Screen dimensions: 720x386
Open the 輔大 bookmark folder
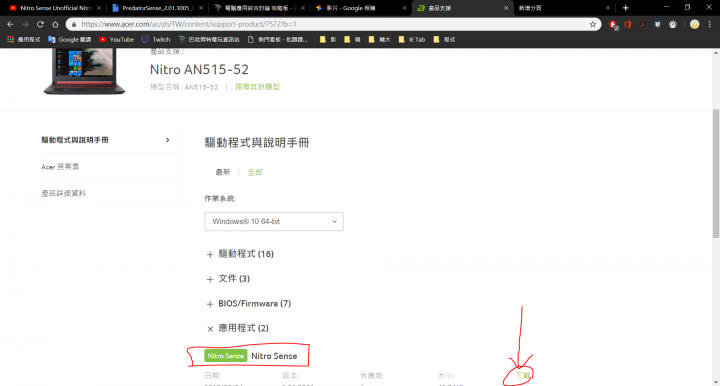[379, 39]
